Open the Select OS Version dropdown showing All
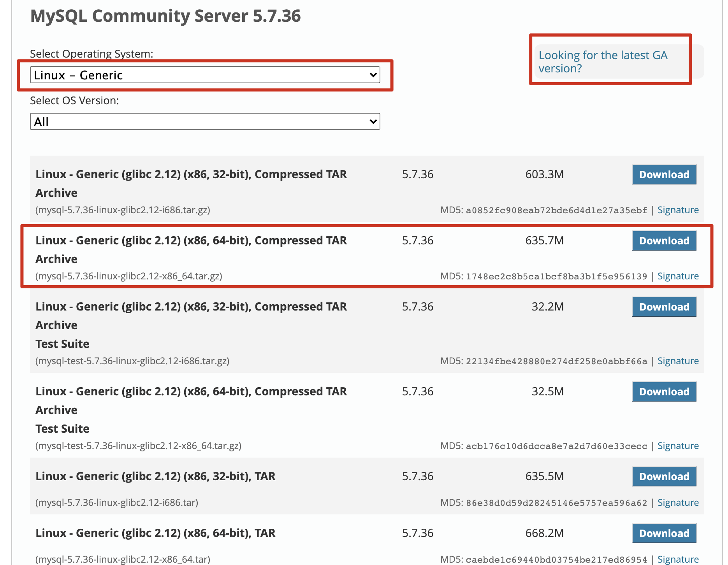 (x=205, y=121)
